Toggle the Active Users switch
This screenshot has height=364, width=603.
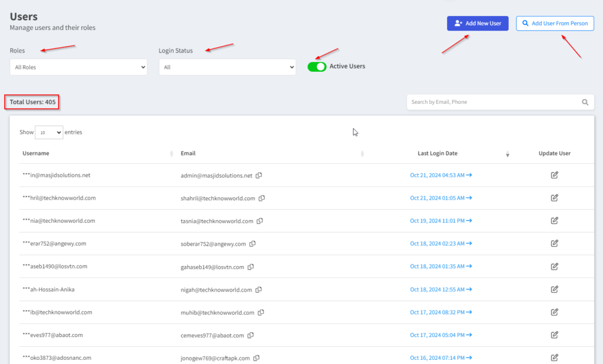(x=317, y=67)
